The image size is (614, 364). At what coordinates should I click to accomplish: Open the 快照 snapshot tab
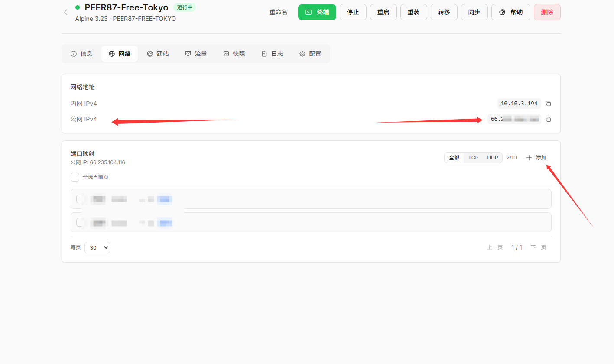click(x=234, y=54)
